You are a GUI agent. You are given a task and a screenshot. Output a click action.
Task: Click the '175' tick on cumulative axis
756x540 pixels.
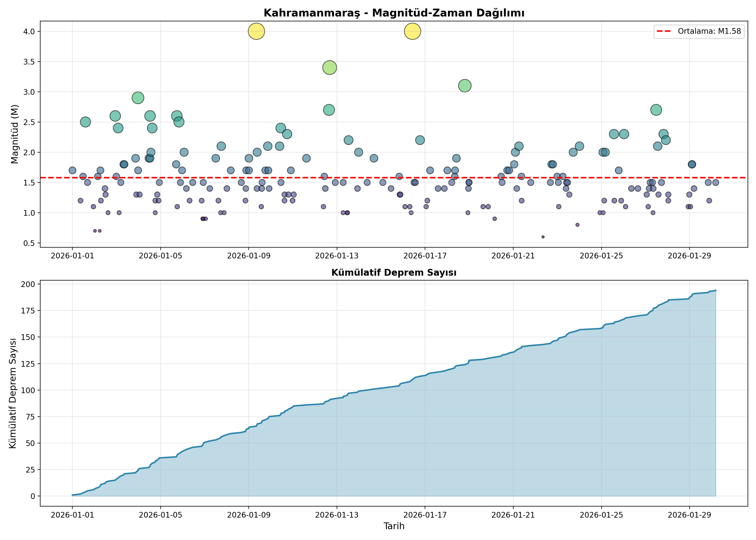28,310
